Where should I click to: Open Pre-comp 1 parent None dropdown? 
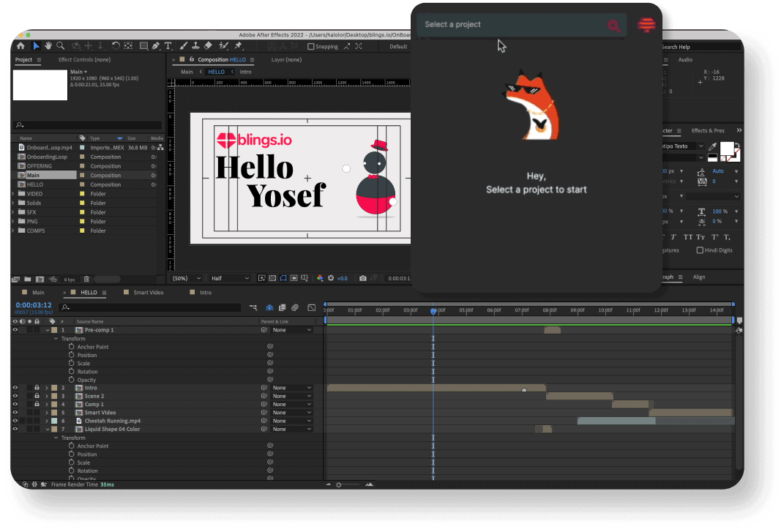tap(292, 330)
